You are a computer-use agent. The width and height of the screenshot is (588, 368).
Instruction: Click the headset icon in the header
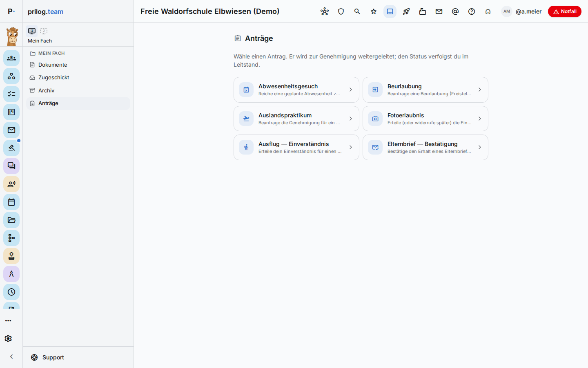(488, 11)
